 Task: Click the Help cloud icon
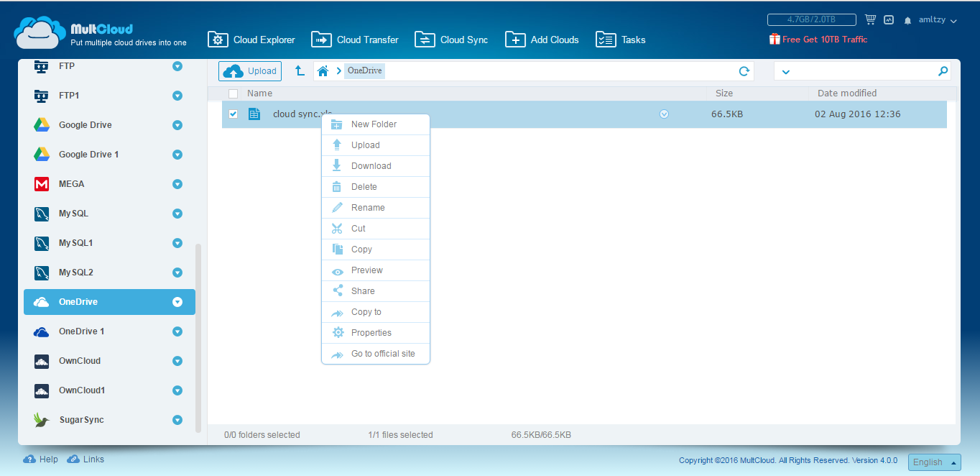(29, 459)
